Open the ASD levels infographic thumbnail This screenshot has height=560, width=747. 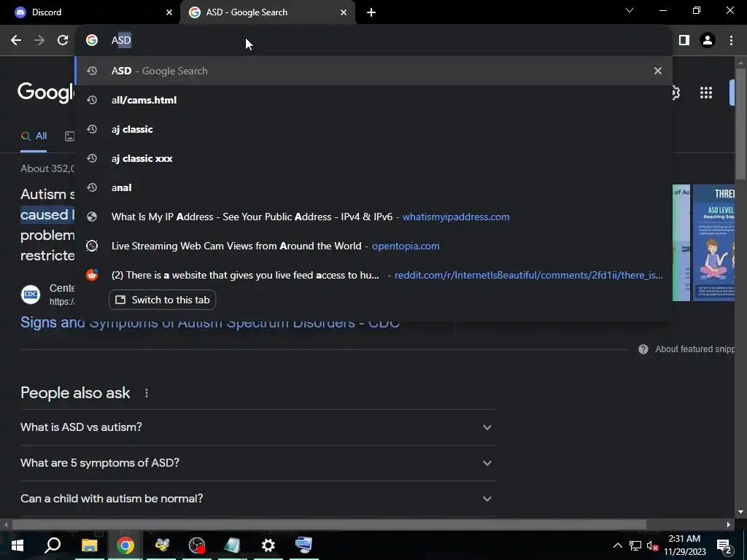(713, 243)
